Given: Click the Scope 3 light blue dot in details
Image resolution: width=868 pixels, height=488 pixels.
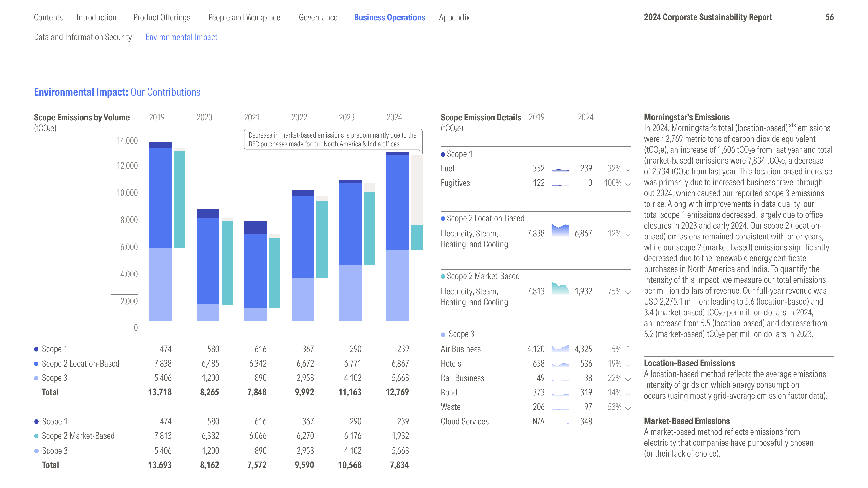Looking at the screenshot, I should [x=443, y=335].
